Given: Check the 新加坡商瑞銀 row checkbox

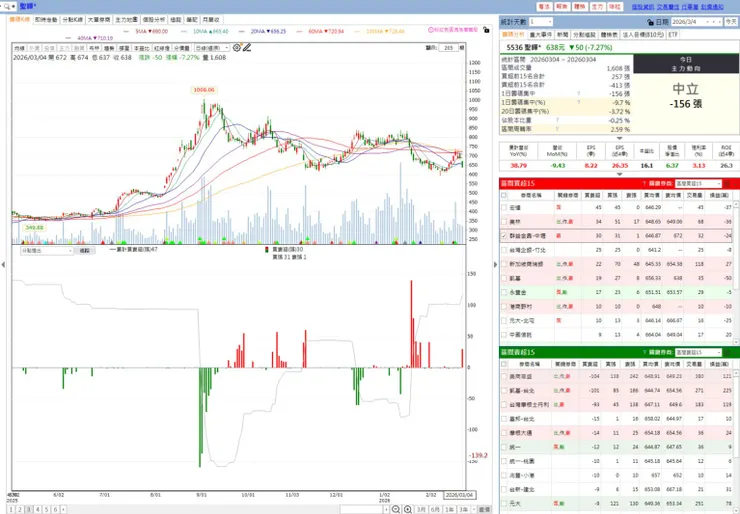Looking at the screenshot, I should (x=504, y=264).
